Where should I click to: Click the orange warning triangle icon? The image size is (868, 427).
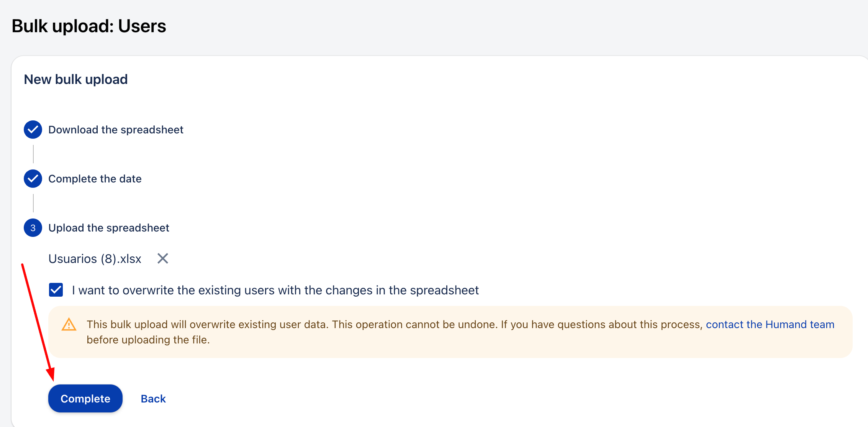coord(69,325)
